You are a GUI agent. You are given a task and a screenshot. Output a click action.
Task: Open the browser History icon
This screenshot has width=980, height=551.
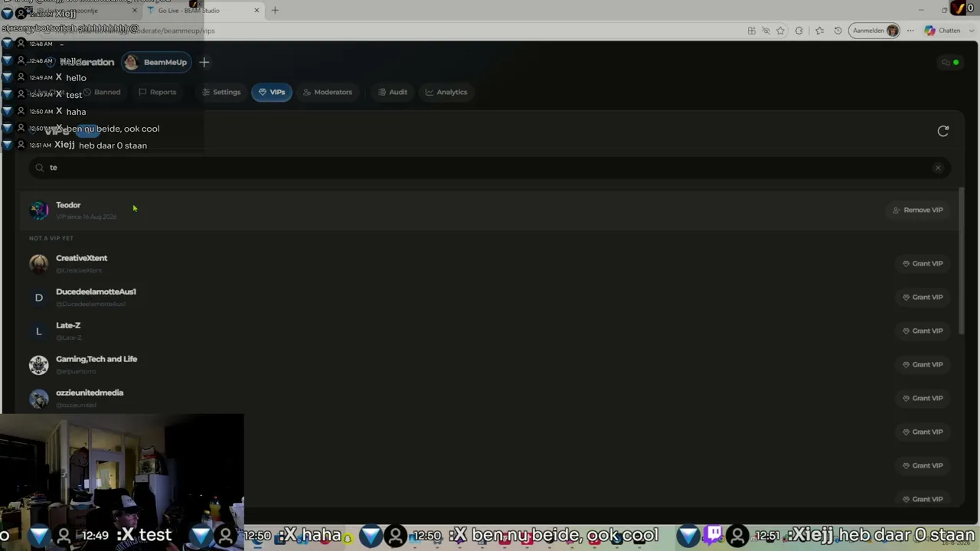click(x=838, y=31)
